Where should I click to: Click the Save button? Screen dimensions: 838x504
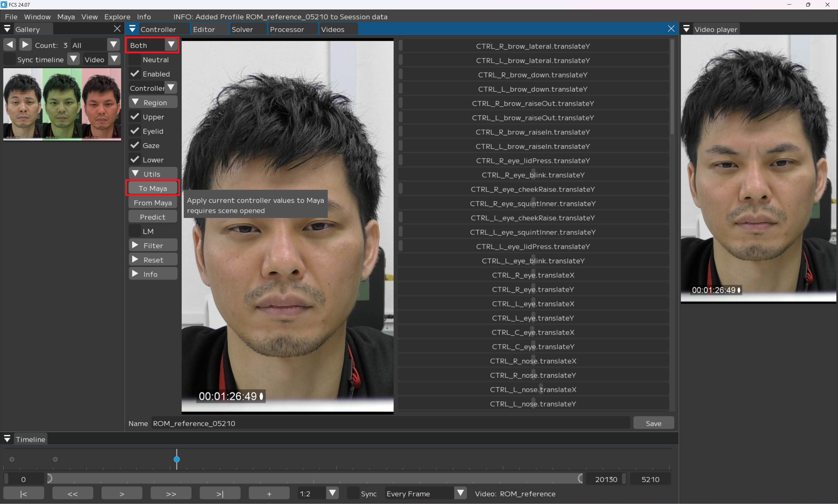click(x=653, y=423)
